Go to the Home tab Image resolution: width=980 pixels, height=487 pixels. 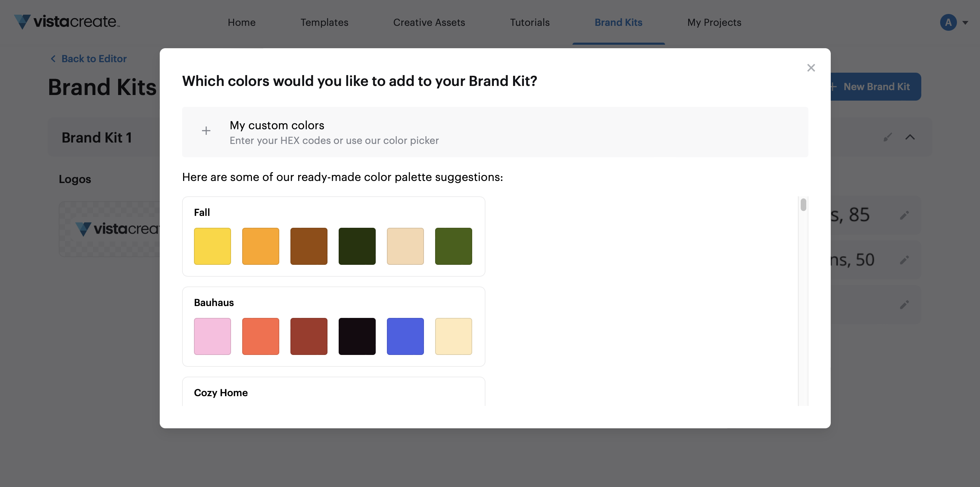(242, 22)
